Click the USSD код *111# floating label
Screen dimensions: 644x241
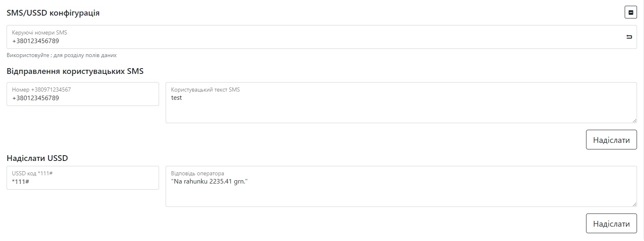32,173
